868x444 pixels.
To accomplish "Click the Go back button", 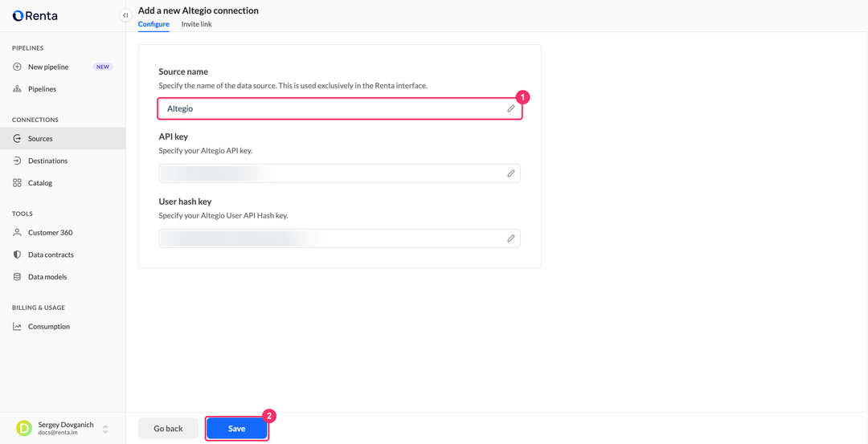I will [168, 429].
